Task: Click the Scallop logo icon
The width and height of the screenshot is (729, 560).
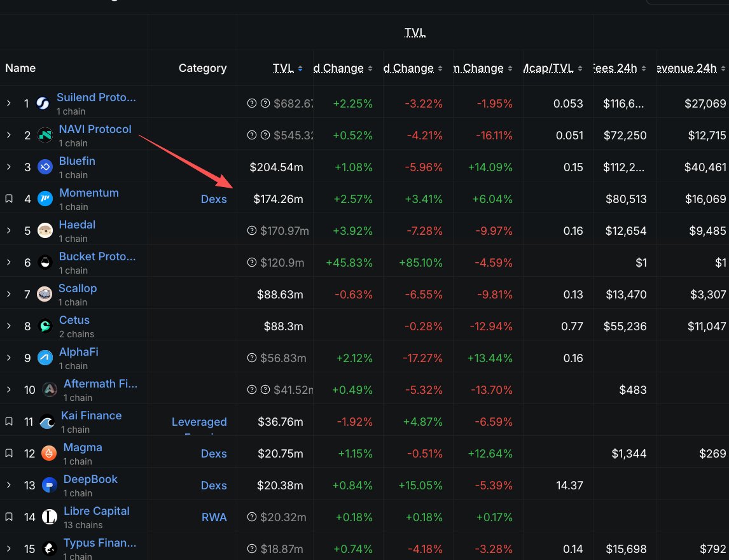Action: [x=45, y=295]
